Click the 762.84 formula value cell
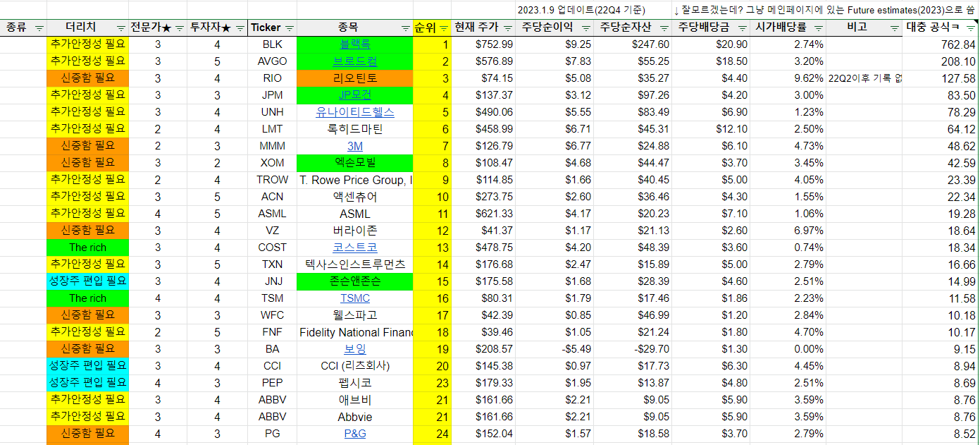Screen dimensions: 980x445 point(941,44)
